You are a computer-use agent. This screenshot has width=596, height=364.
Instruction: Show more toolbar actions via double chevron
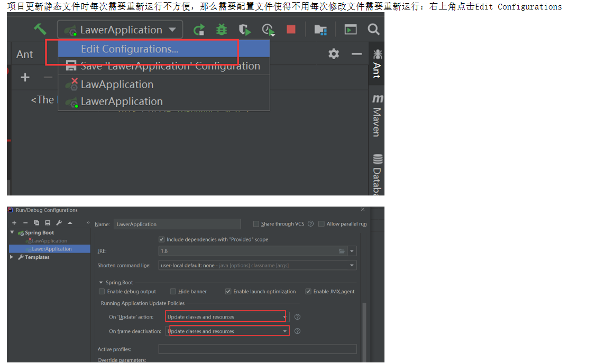pyautogui.click(x=88, y=222)
